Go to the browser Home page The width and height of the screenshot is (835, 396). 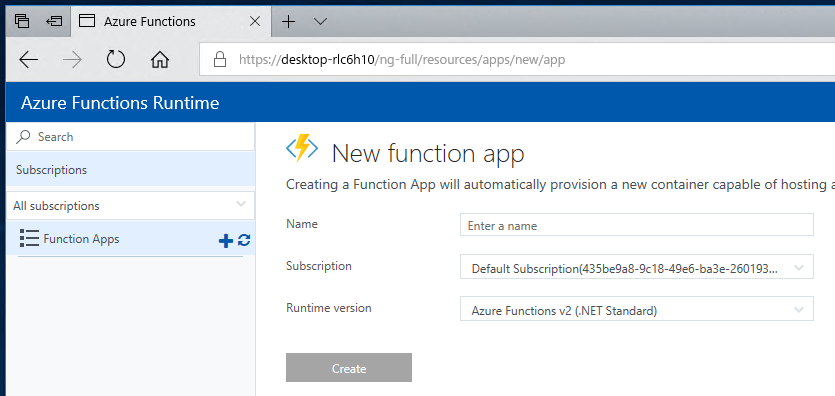click(160, 60)
